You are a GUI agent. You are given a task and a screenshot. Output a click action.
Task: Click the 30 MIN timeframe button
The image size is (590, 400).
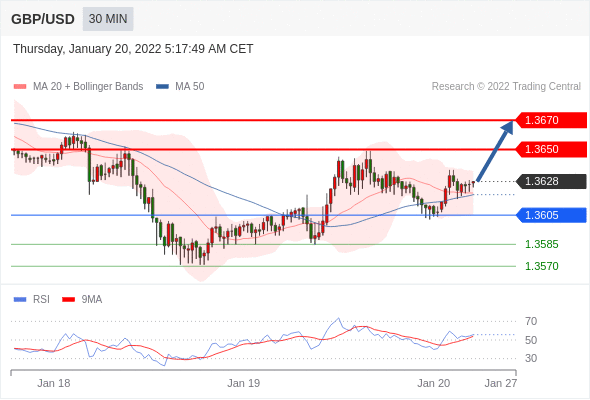[x=108, y=19]
